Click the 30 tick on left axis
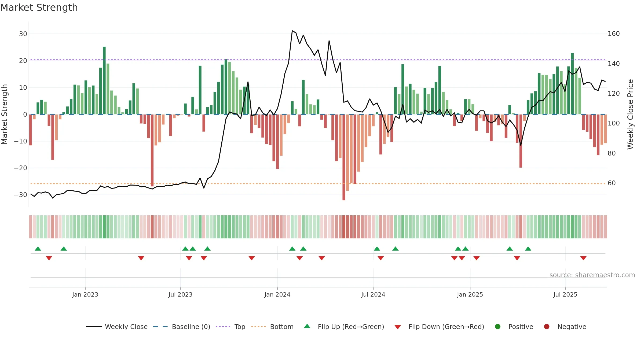644x362 pixels. pyautogui.click(x=23, y=34)
